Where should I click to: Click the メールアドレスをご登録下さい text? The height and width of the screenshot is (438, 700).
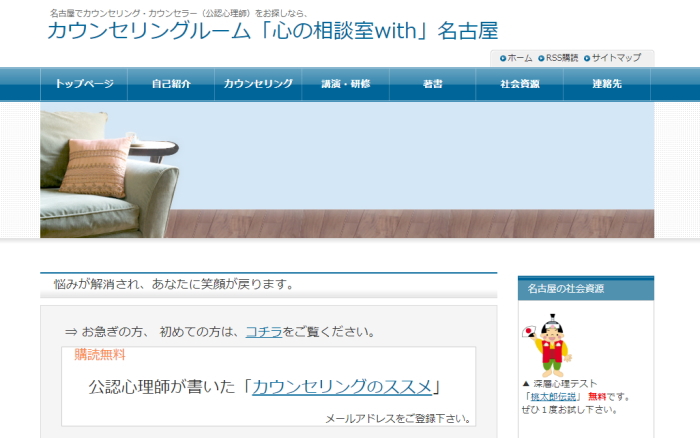coord(397,419)
